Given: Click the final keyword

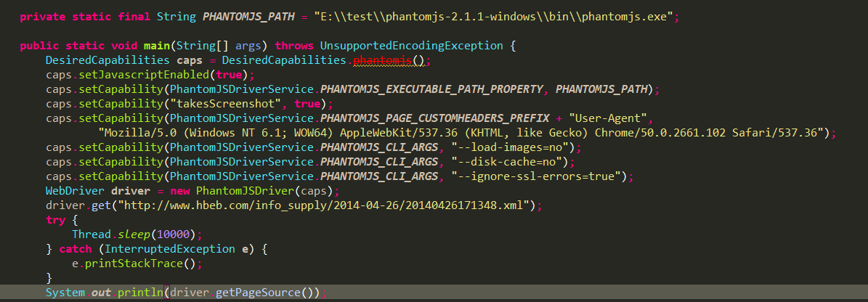Looking at the screenshot, I should [134, 16].
